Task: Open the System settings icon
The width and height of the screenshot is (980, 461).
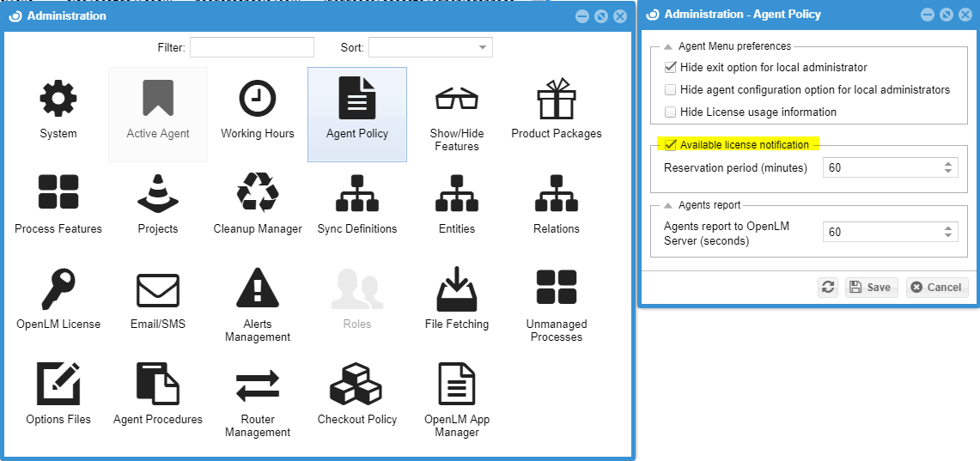Action: 58,100
